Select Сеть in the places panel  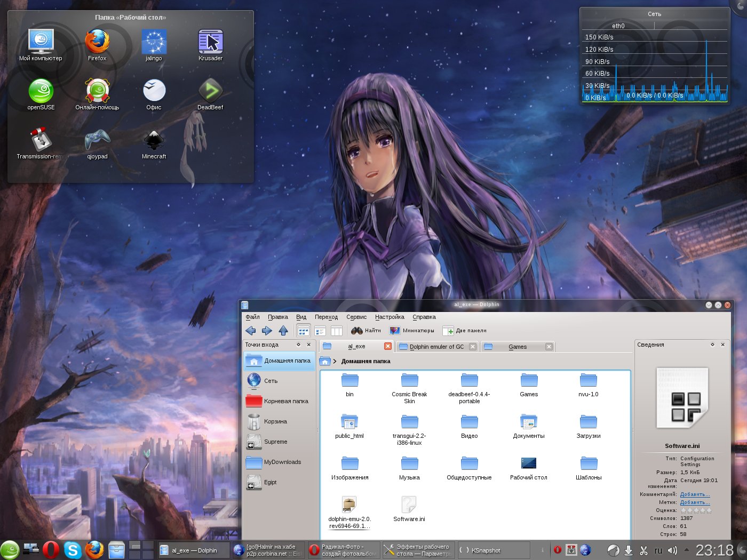click(x=280, y=381)
